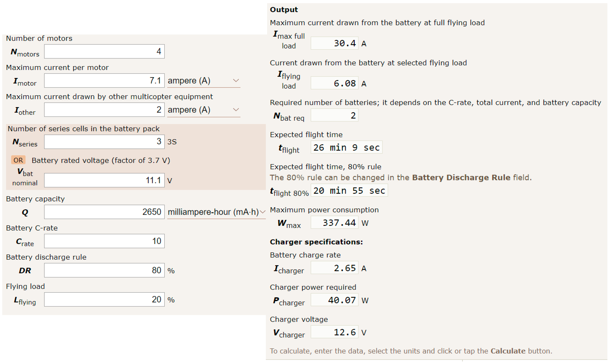The image size is (611, 364).
Task: Select the Battery discharge rule DR field
Action: click(x=104, y=271)
